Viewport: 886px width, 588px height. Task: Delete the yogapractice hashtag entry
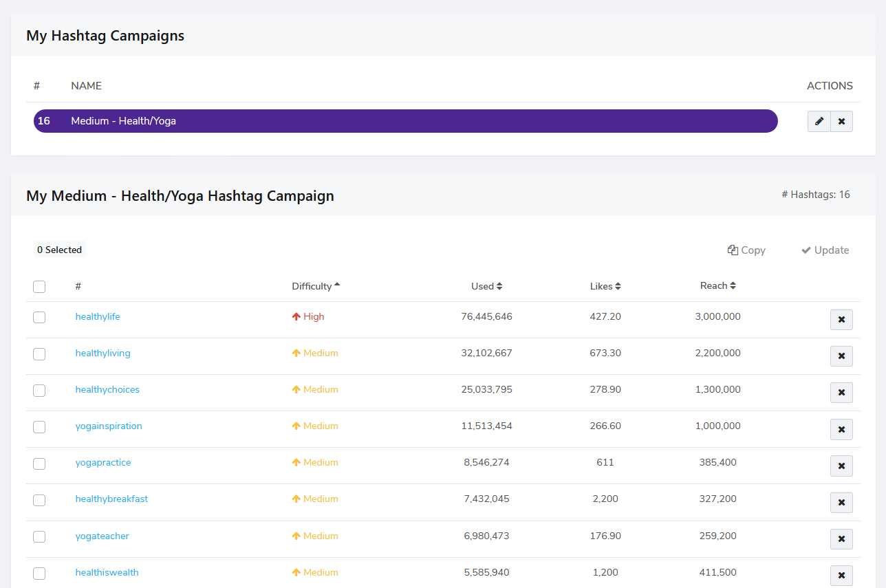[x=841, y=466]
